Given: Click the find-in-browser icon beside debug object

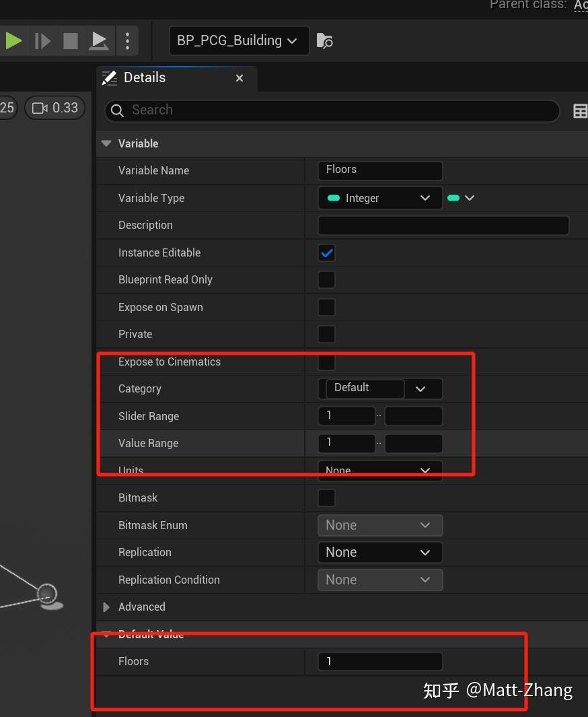Looking at the screenshot, I should coord(324,41).
